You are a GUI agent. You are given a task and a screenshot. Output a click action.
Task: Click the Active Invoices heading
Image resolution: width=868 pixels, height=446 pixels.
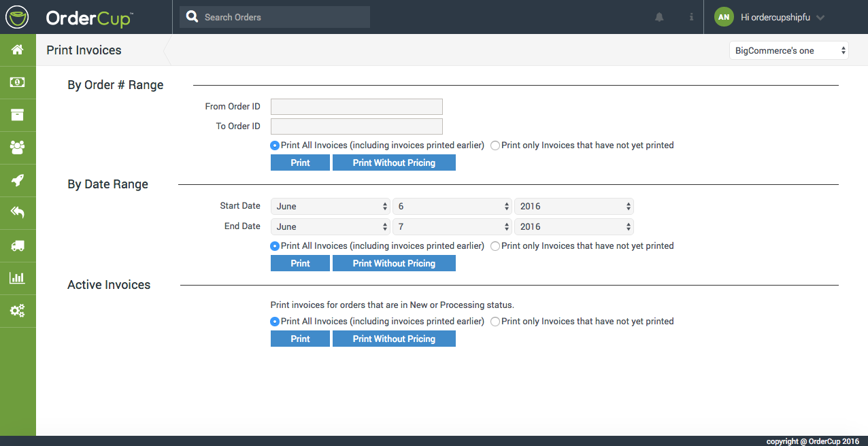pos(109,285)
